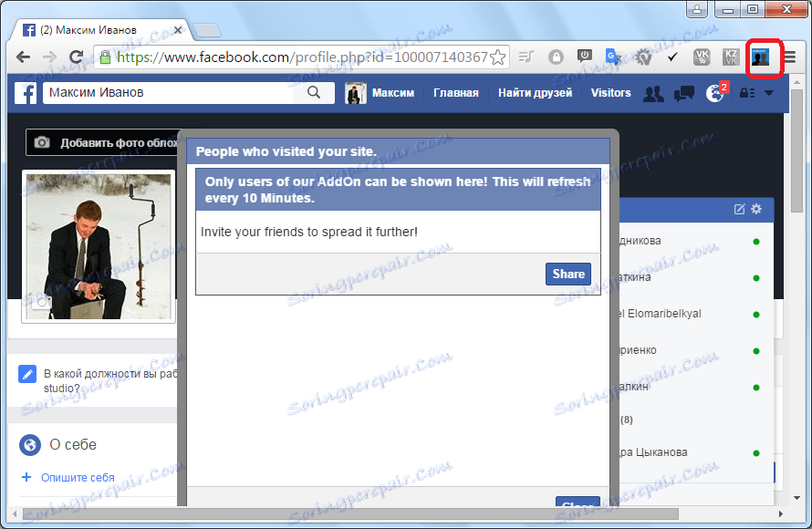Click the Share button in the popup
The image size is (812, 529).
coord(567,274)
